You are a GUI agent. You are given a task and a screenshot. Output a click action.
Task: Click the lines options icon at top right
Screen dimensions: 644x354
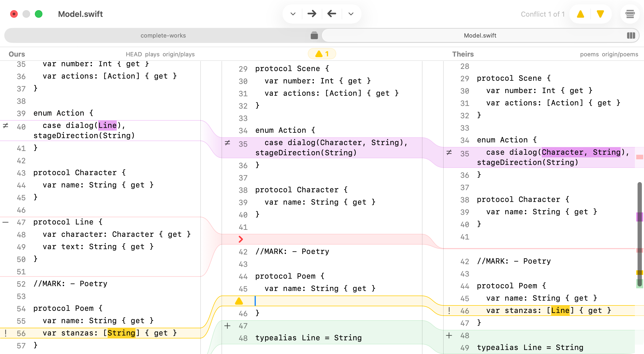click(x=630, y=14)
